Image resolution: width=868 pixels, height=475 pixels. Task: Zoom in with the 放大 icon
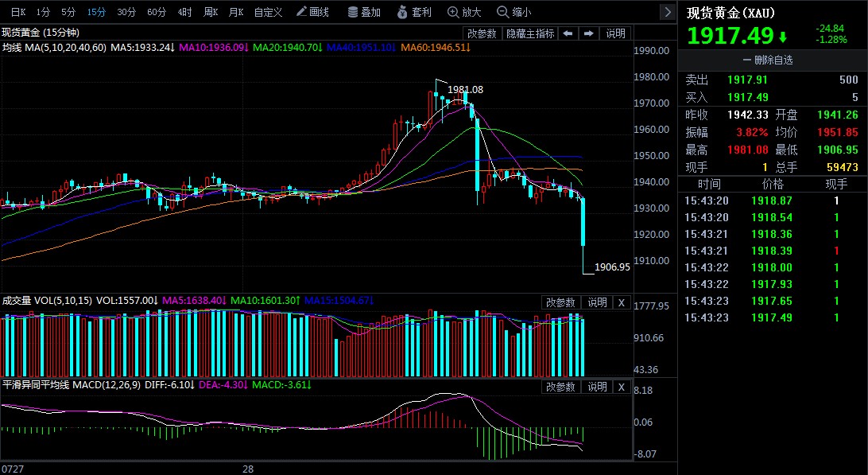464,12
